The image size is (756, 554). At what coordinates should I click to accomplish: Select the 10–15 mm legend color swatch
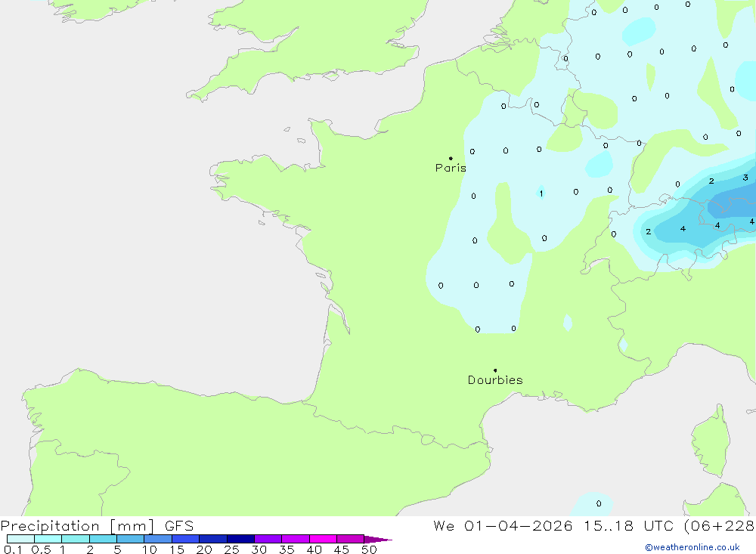(x=158, y=539)
